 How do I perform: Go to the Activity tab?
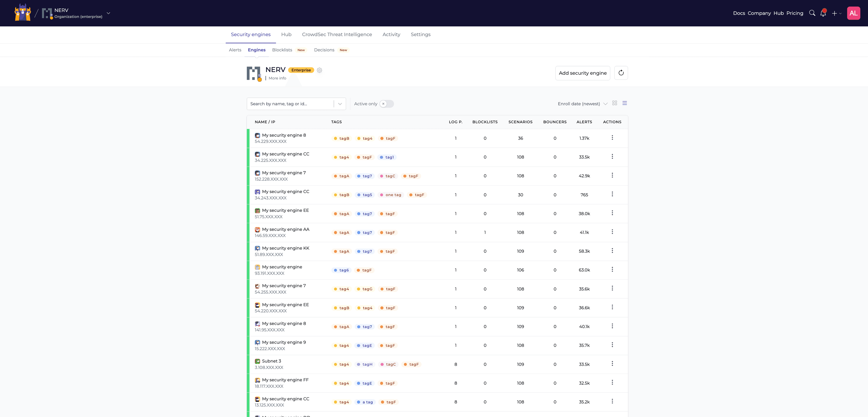(391, 34)
